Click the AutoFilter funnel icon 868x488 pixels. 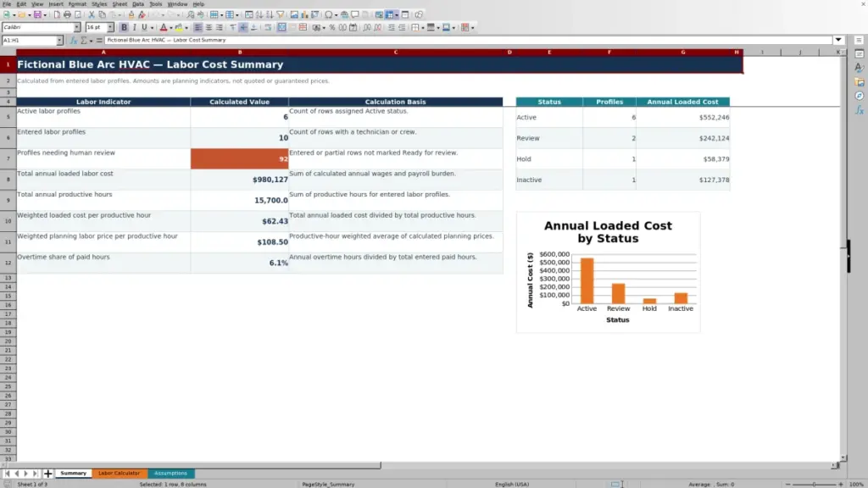(281, 15)
